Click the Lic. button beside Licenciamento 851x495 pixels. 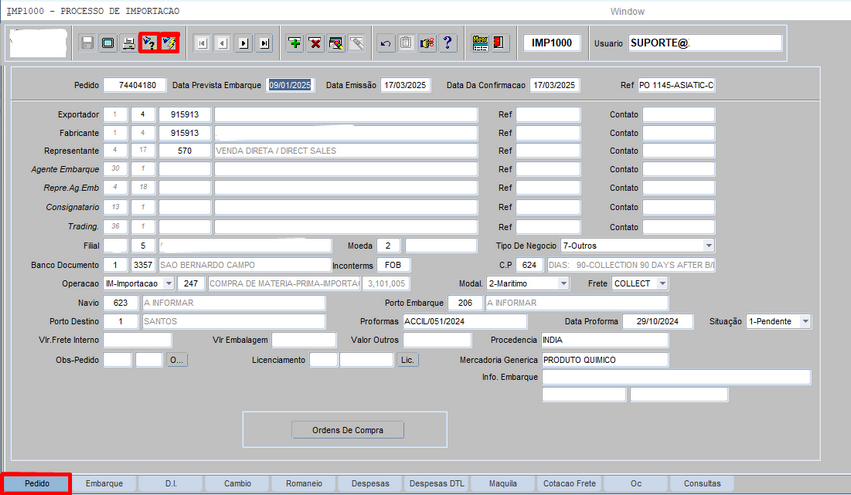[407, 359]
